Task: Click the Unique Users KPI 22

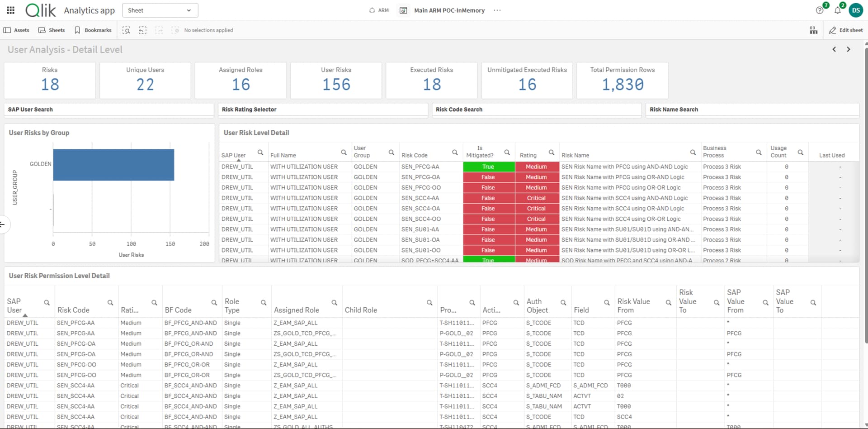Action: pos(145,81)
